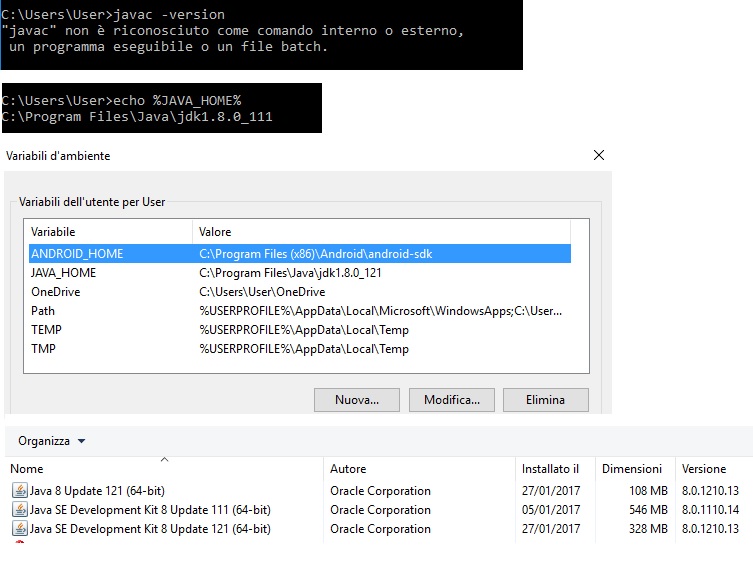Click the Path value starting with %USERPROFILE%\AppData\Local\Microsoft

[x=380, y=311]
